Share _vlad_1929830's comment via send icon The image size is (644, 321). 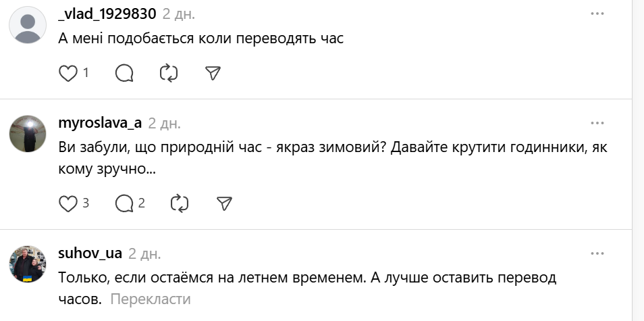[x=213, y=73]
